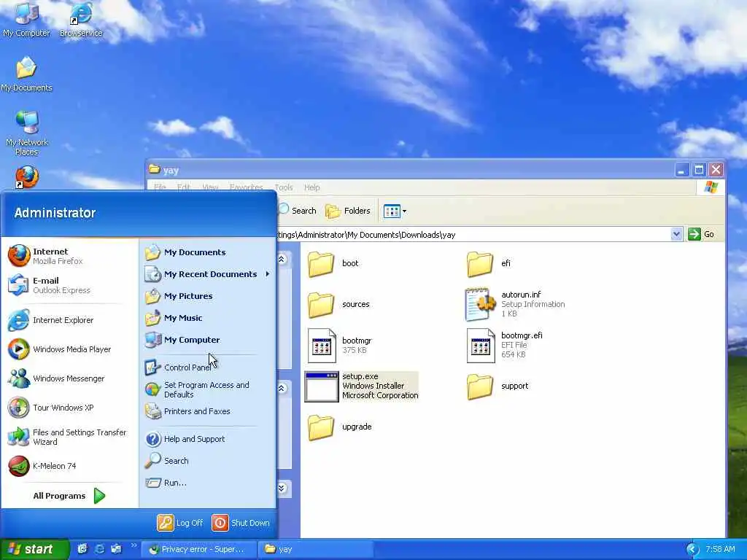Open the upgrade folder
This screenshot has height=560, width=747.
click(339, 427)
